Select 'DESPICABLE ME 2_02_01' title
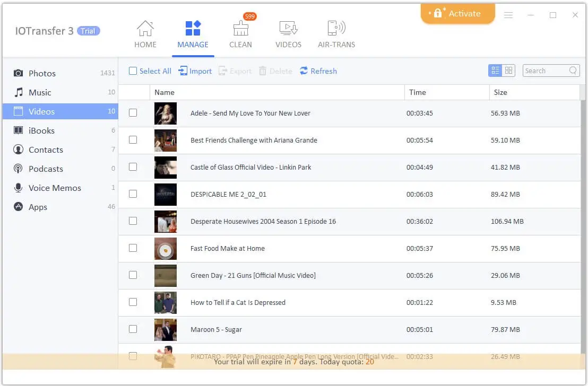 click(228, 194)
